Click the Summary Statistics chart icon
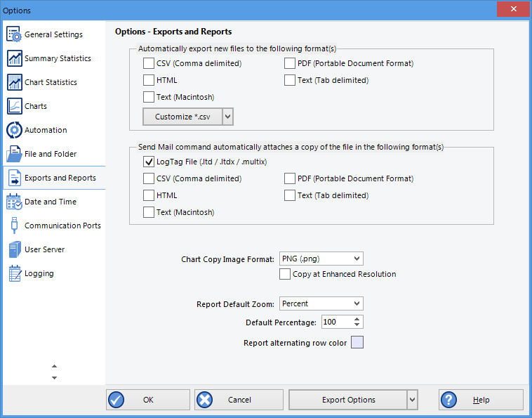This screenshot has height=418, width=532. [14, 58]
